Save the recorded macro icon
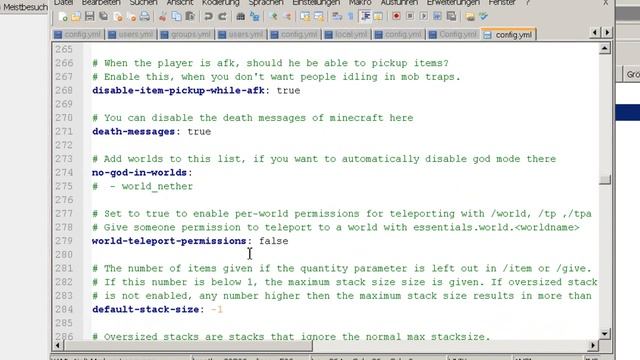Image resolution: width=640 pixels, height=360 pixels. (451, 16)
